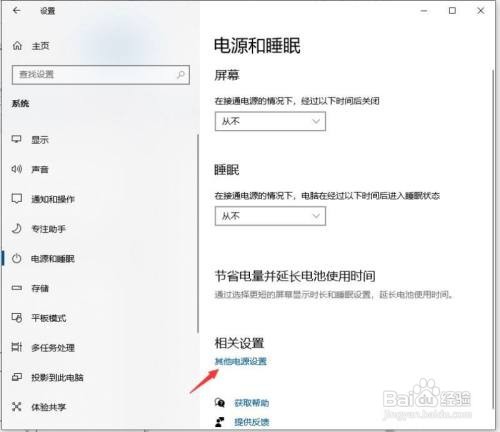Click the 系统 category label
This screenshot has height=432, width=500.
point(21,104)
